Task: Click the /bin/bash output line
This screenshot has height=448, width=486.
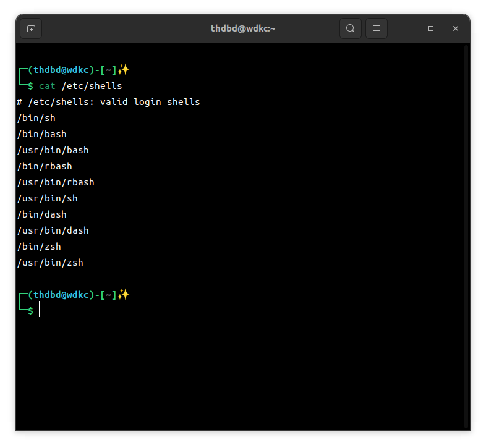Action: (x=42, y=134)
